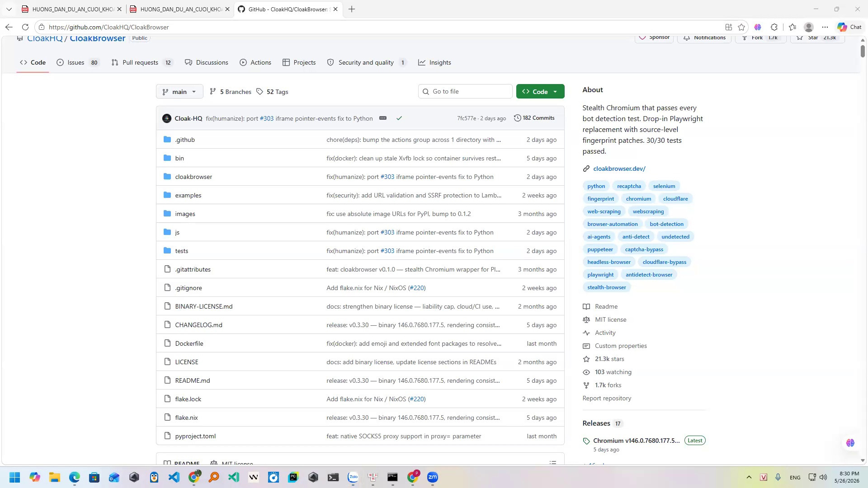
Task: Click the python topic tag
Action: tap(596, 186)
